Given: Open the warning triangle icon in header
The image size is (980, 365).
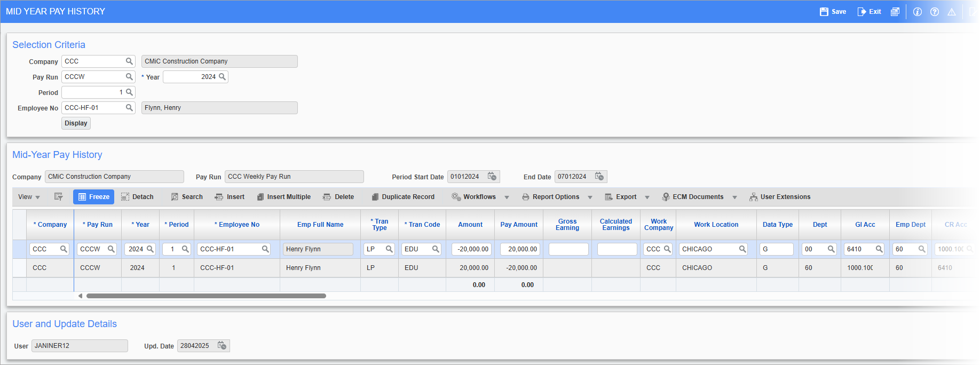Looking at the screenshot, I should (x=952, y=12).
